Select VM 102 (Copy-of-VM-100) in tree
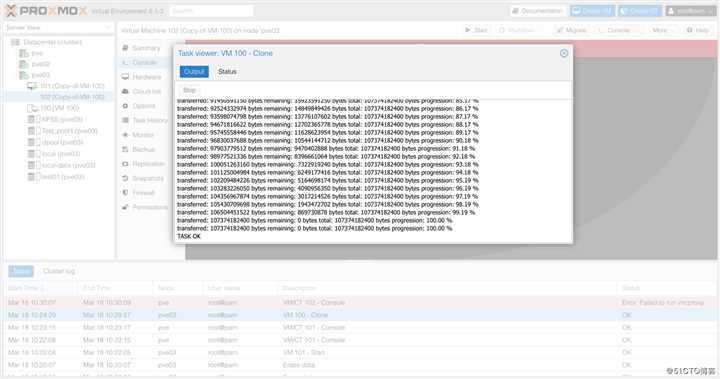 (72, 97)
